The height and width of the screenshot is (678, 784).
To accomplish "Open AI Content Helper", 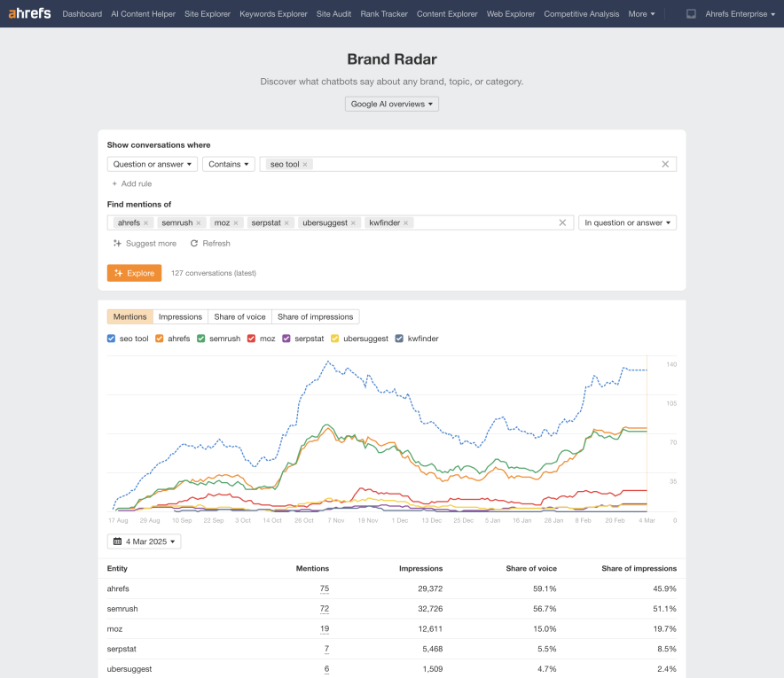I will coord(143,14).
